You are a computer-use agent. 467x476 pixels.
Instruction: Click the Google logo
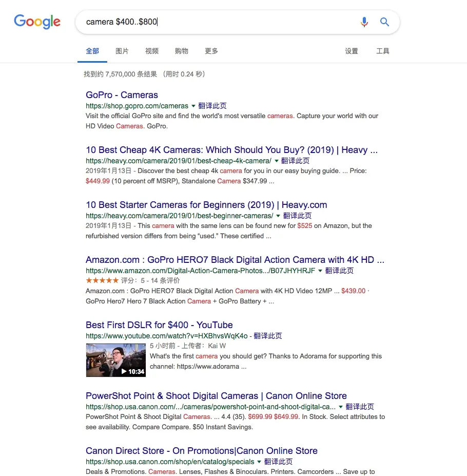coord(37,22)
